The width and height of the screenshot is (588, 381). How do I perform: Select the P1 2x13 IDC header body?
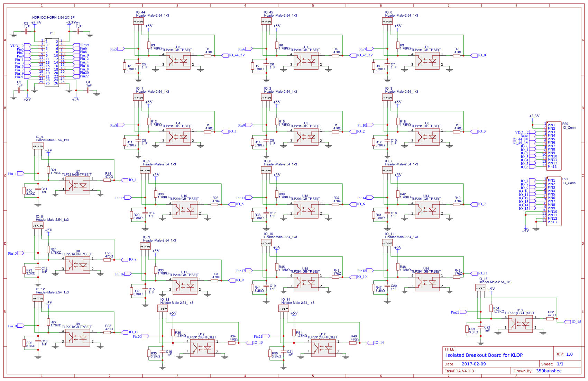[x=52, y=62]
